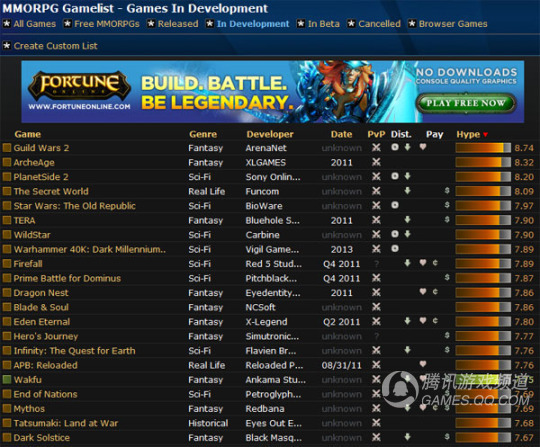Click the Sci-Fi genre for WildStar
The width and height of the screenshot is (540, 447).
[199, 235]
